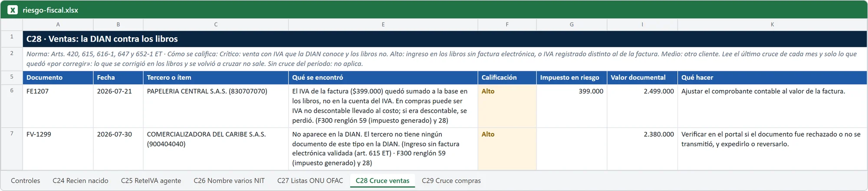Click the finding cell starting 'No aparece en la DIAN'

pyautogui.click(x=383, y=148)
